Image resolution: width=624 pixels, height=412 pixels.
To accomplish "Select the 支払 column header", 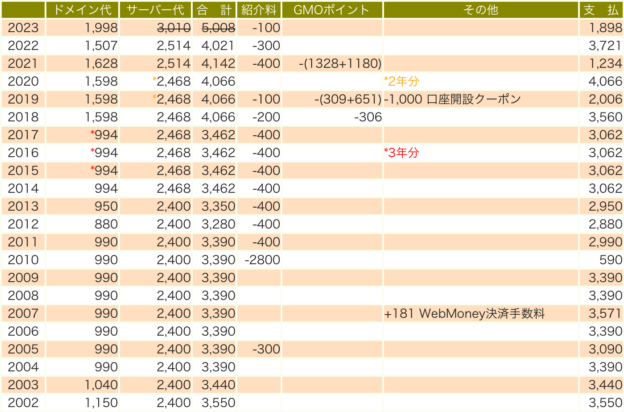I will coord(596,10).
